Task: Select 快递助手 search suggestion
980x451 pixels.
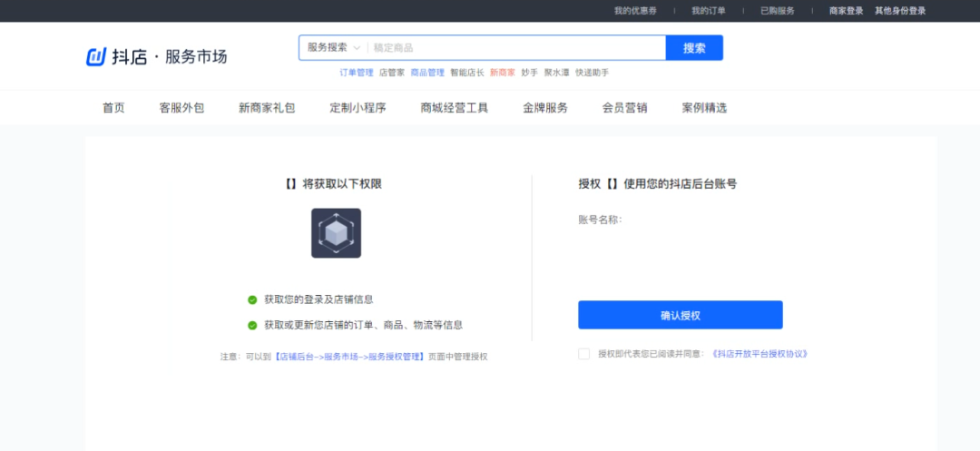Action: (x=592, y=73)
